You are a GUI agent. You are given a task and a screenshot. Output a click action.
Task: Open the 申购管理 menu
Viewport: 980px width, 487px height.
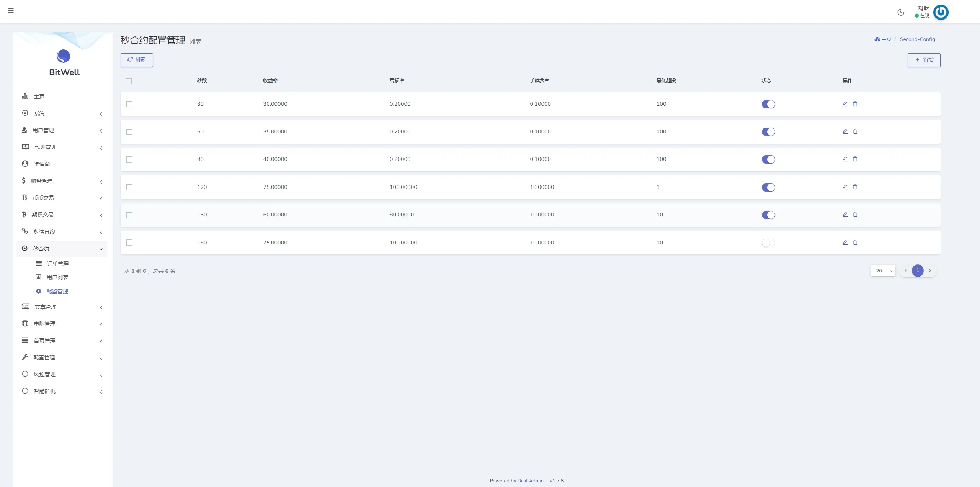point(62,324)
